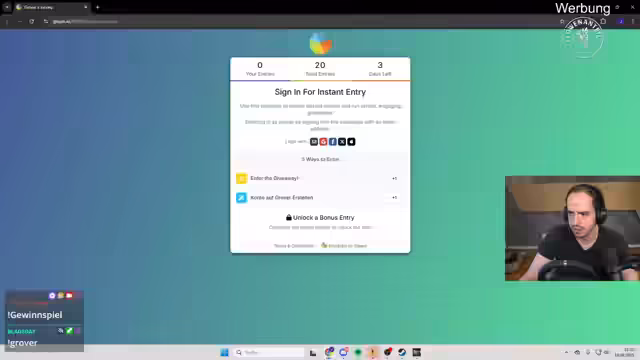This screenshot has width=640, height=360.
Task: Show hidden system tray icons
Action: pyautogui.click(x=566, y=352)
